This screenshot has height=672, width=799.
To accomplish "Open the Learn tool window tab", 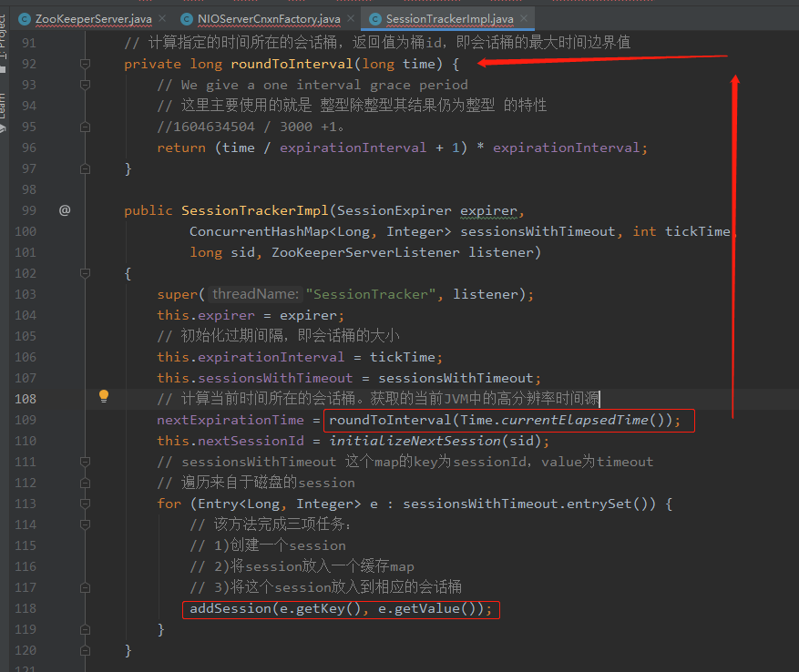I will coord(4,112).
